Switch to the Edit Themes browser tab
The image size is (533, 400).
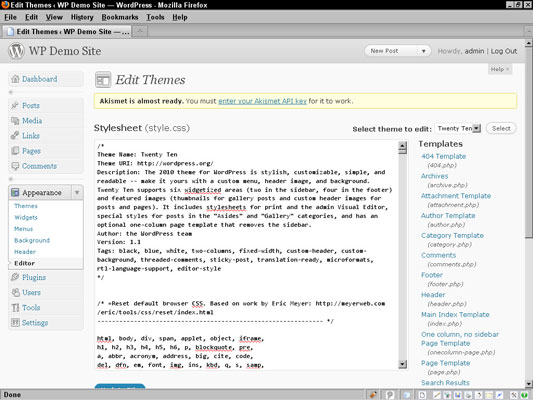pos(67,32)
